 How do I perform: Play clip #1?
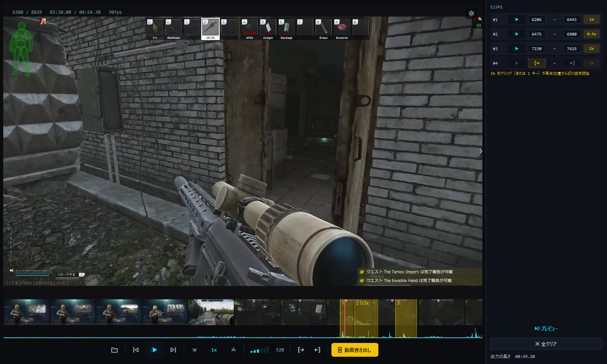pos(516,19)
